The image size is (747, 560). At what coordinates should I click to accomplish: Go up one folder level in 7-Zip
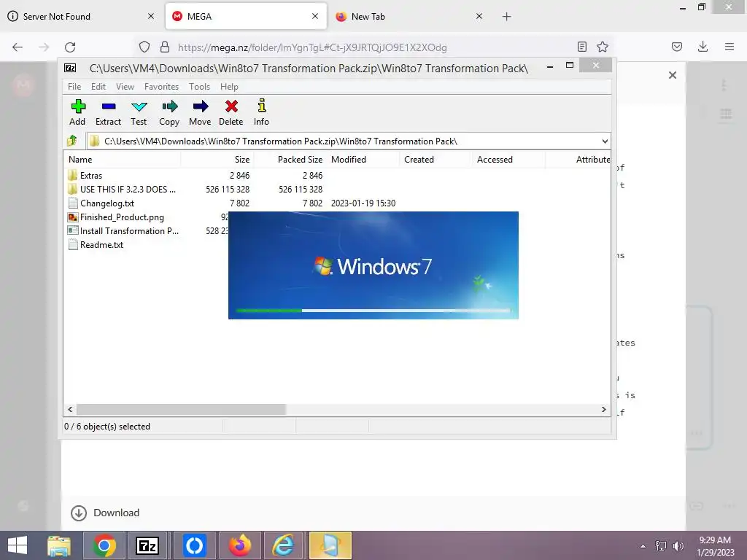[72, 141]
